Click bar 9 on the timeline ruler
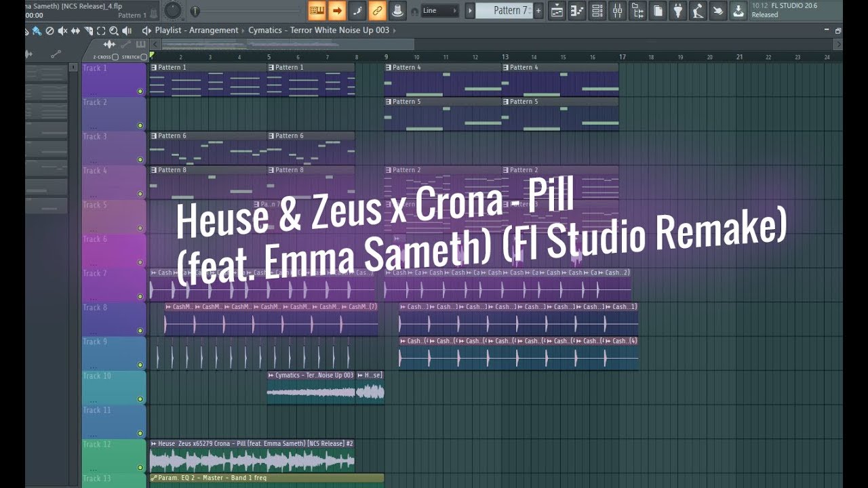Screen dimensions: 868x488 pos(386,57)
